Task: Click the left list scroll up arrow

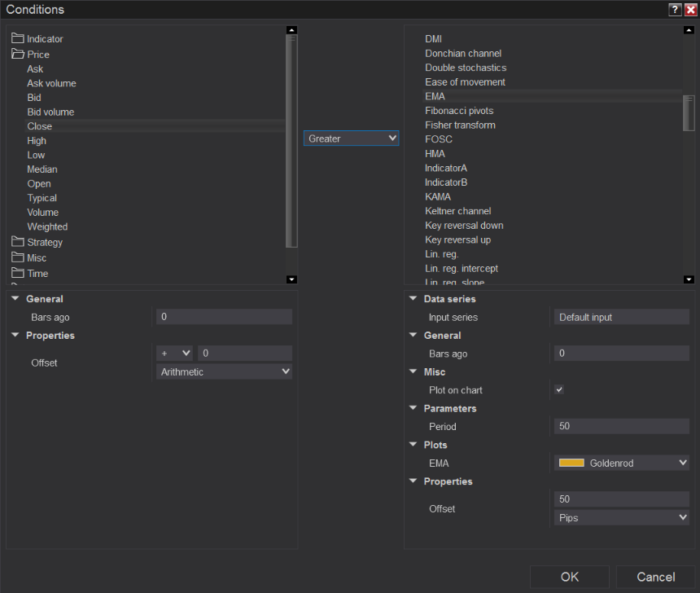Action: pyautogui.click(x=291, y=30)
